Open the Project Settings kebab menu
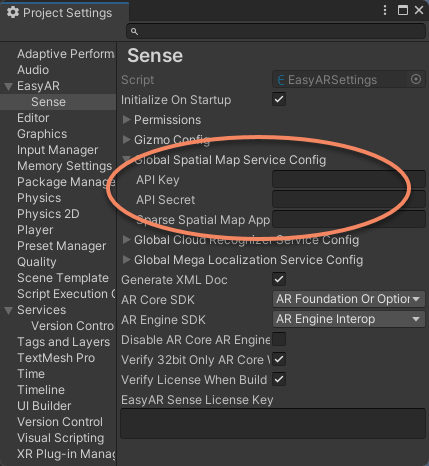 (385, 10)
